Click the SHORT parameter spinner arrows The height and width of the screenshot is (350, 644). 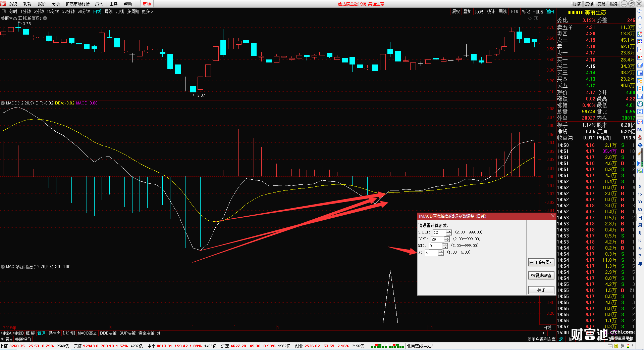[x=449, y=232]
